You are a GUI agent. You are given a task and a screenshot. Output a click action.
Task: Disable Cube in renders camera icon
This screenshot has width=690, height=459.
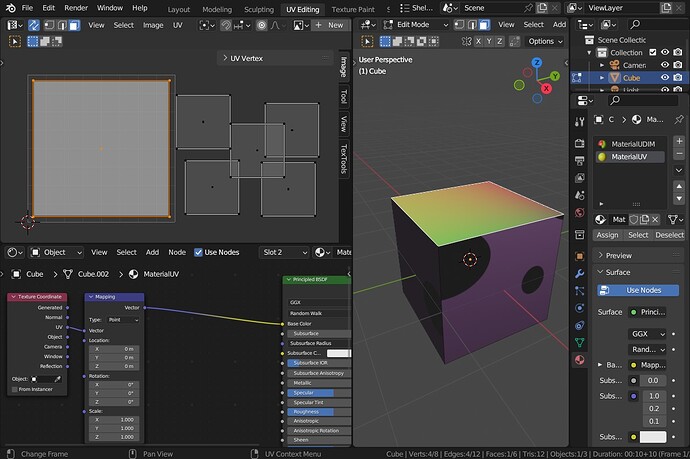click(x=678, y=77)
